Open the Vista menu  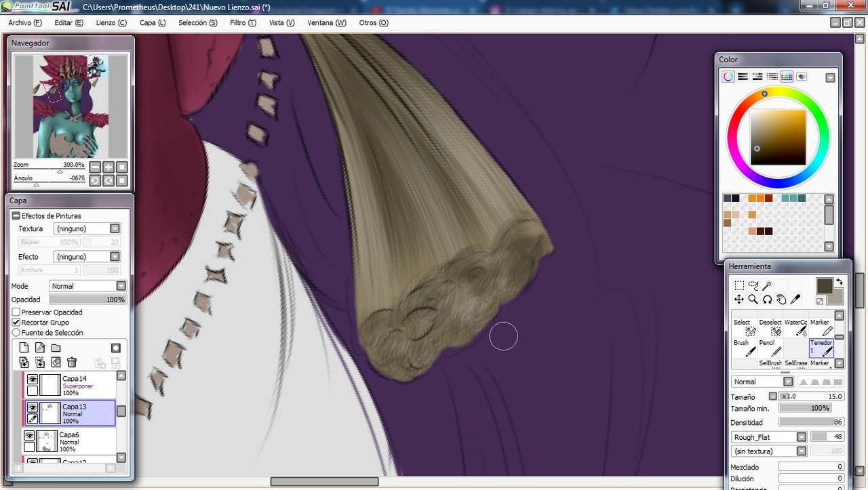(281, 22)
